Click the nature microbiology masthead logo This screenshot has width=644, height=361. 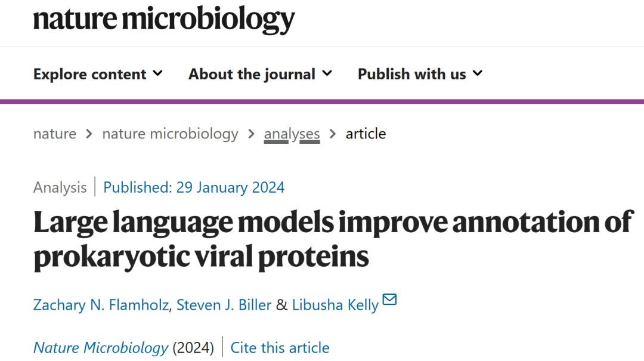[x=164, y=20]
